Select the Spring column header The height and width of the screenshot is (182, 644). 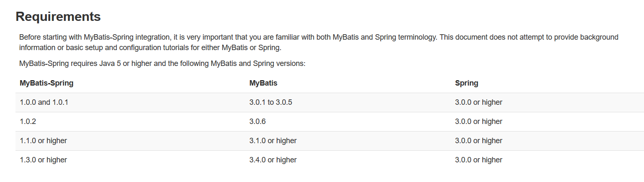pyautogui.click(x=467, y=83)
